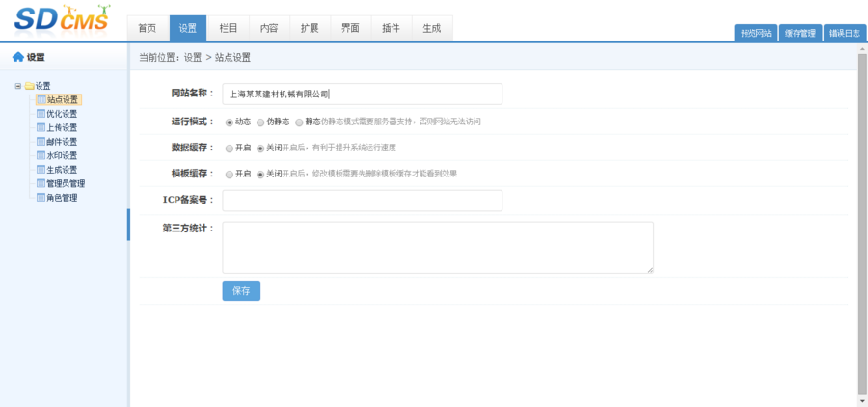Click the home icon in sidebar header
868x407 pixels.
[x=18, y=57]
